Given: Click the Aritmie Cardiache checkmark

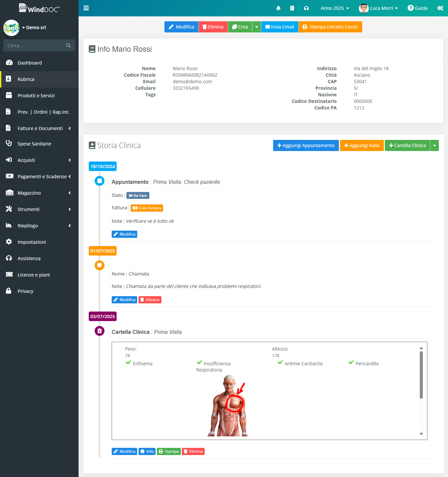Looking at the screenshot, I should click(x=280, y=362).
